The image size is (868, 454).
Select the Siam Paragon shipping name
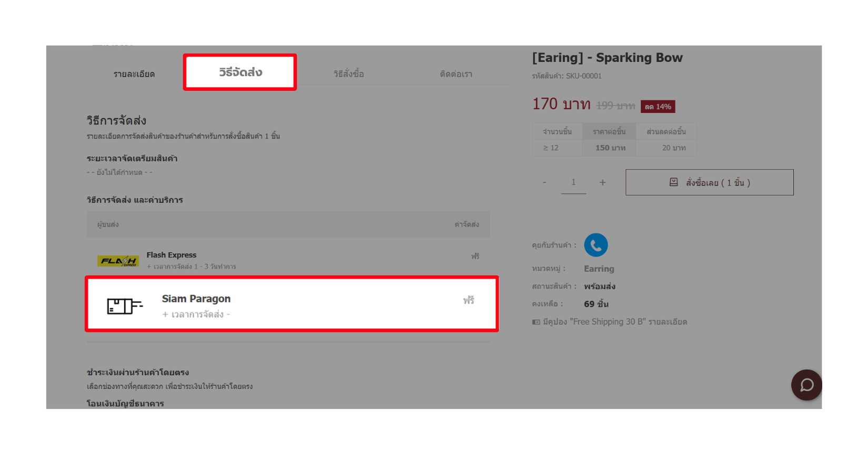(196, 299)
